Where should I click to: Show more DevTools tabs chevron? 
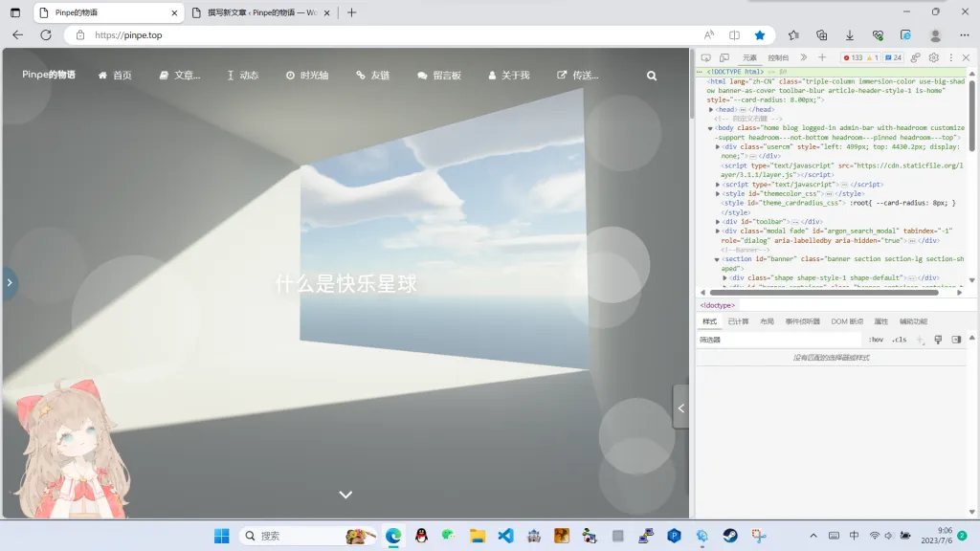pos(804,57)
